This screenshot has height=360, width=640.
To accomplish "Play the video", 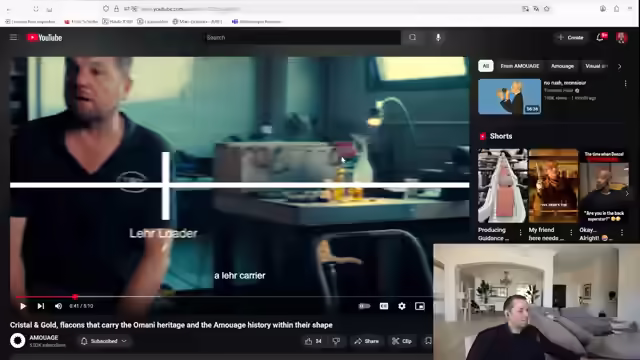I will (x=23, y=306).
